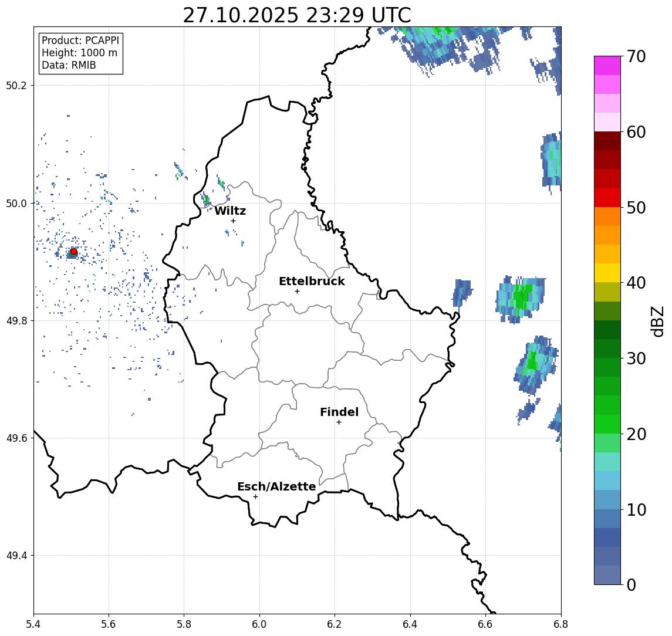Pick the bright green swatch above 20
This screenshot has height=636, width=672.
(607, 424)
